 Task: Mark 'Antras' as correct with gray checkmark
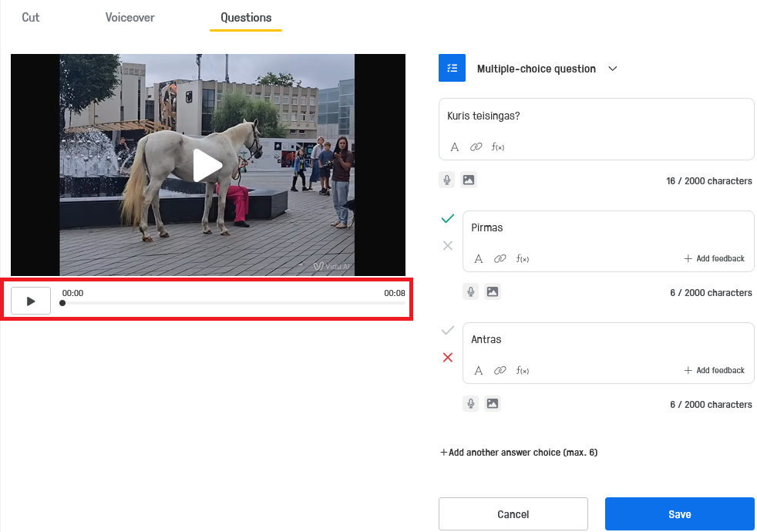[x=447, y=331]
